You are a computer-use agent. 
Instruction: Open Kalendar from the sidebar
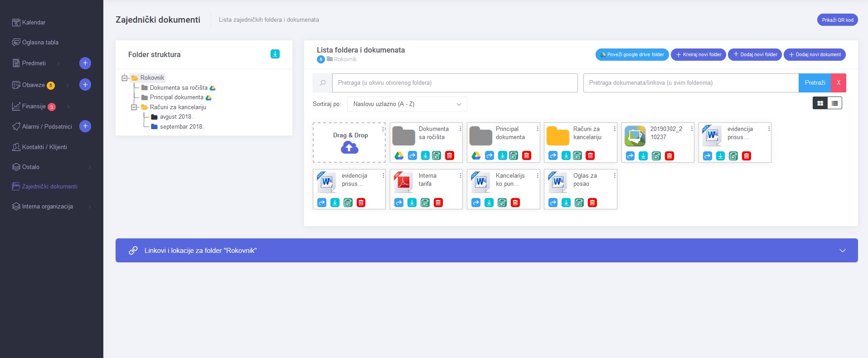pos(34,22)
